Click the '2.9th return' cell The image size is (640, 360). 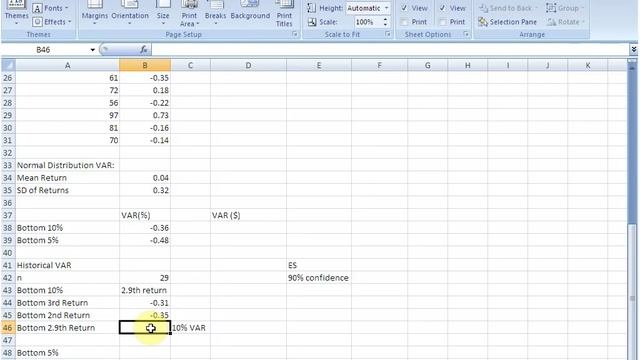click(x=145, y=290)
